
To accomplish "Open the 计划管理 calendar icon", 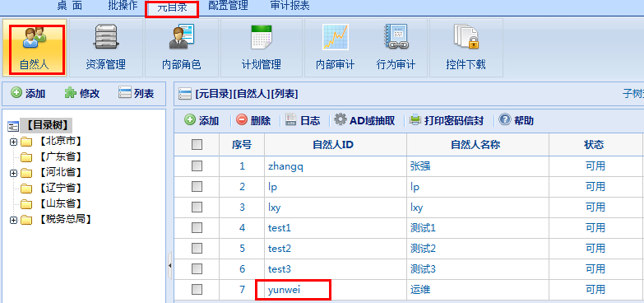I will (262, 37).
